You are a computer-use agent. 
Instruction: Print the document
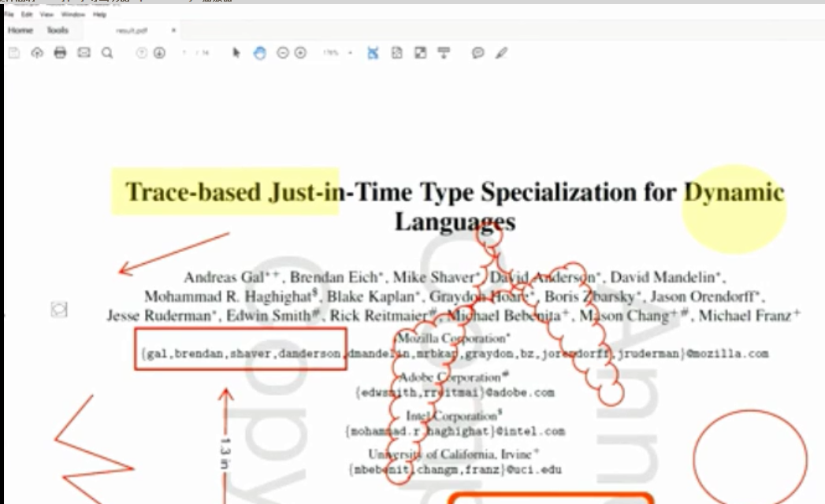pyautogui.click(x=59, y=53)
